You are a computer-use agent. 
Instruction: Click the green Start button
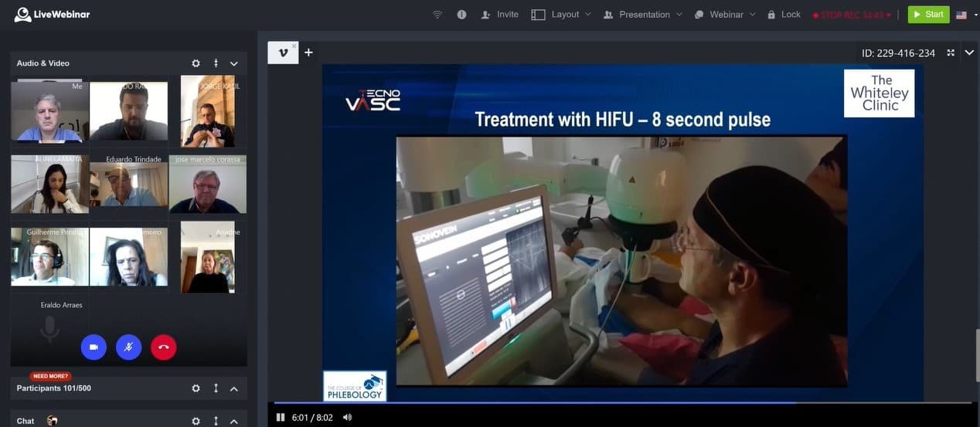click(x=928, y=15)
